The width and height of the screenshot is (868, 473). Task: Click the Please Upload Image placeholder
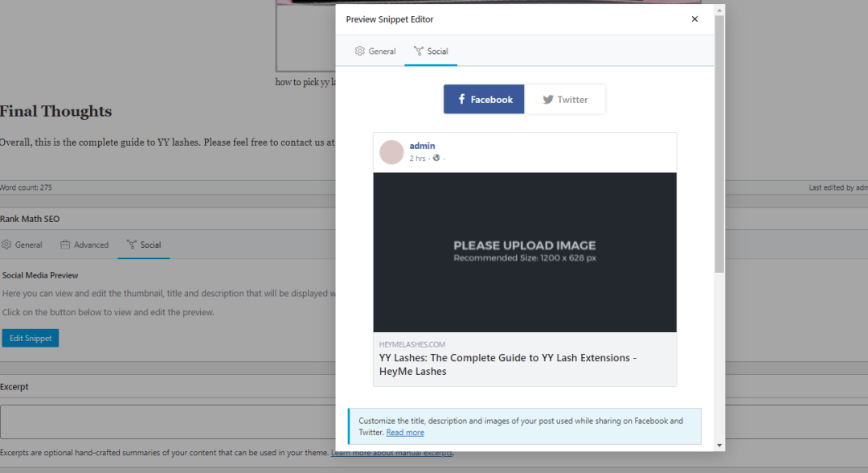(525, 252)
